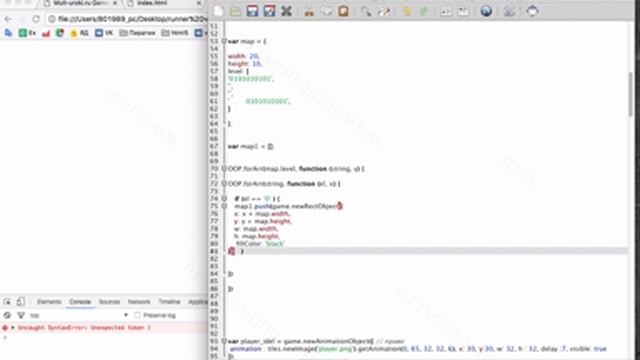The height and width of the screenshot is (360, 640).
Task: Collapse code fold at line 75
Action: click(x=224, y=206)
